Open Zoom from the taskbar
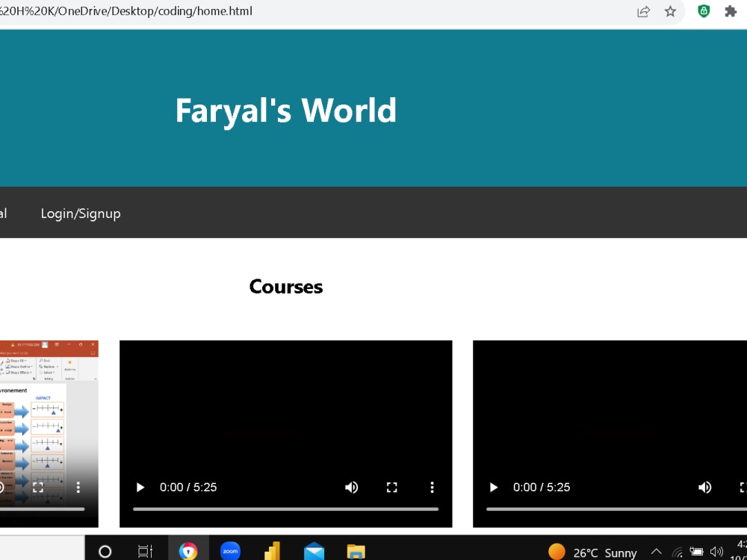The image size is (747, 560). pyautogui.click(x=230, y=552)
